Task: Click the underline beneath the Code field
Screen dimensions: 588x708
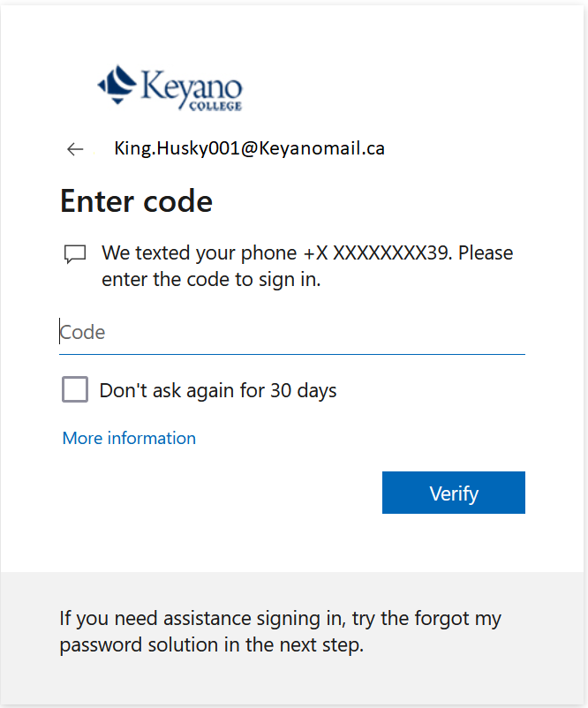Action: pyautogui.click(x=291, y=354)
